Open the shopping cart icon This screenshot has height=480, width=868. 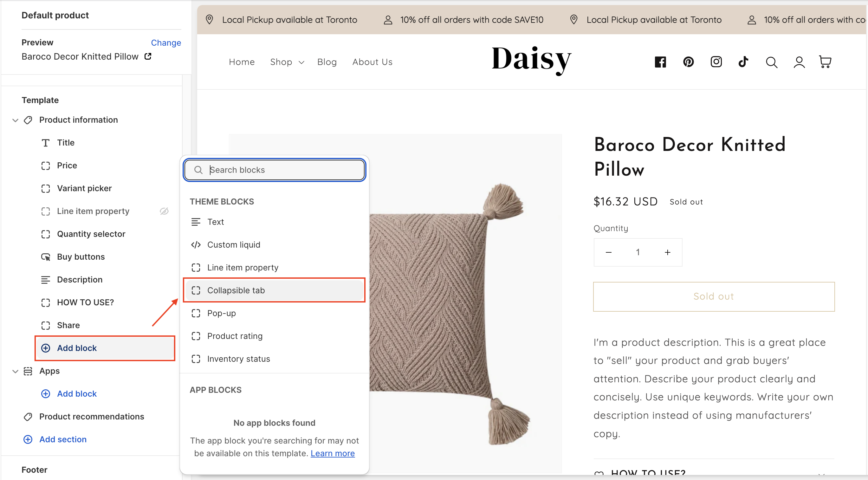[x=825, y=62]
